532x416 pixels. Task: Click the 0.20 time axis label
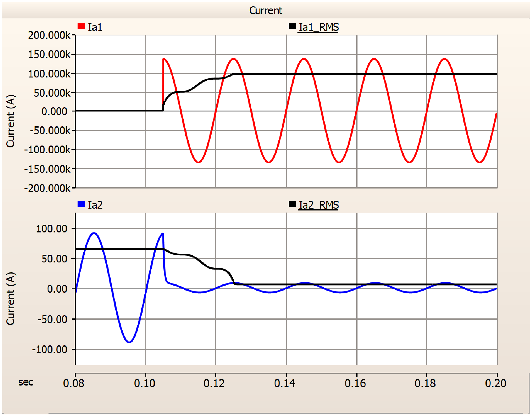[495, 383]
